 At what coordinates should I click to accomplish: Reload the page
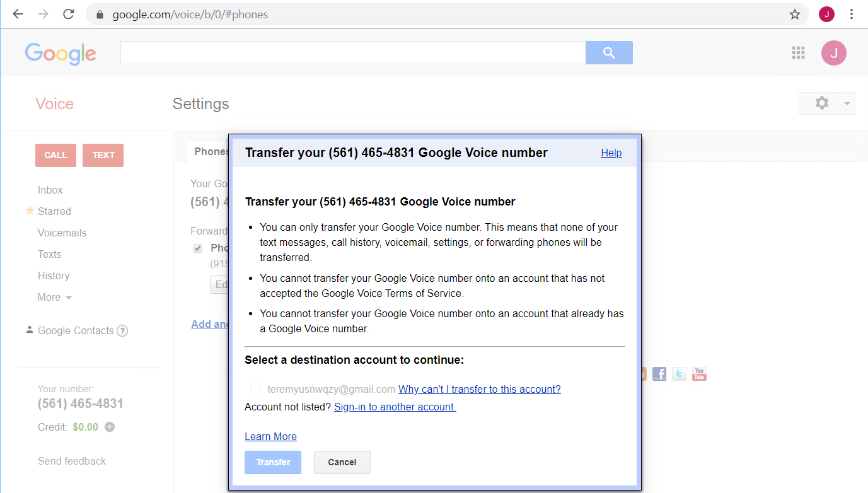[69, 14]
